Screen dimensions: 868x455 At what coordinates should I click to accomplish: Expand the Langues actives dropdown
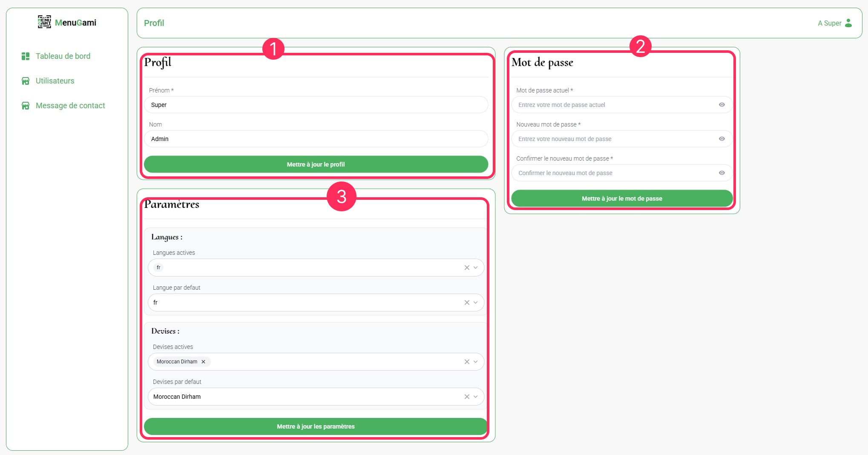tap(476, 268)
